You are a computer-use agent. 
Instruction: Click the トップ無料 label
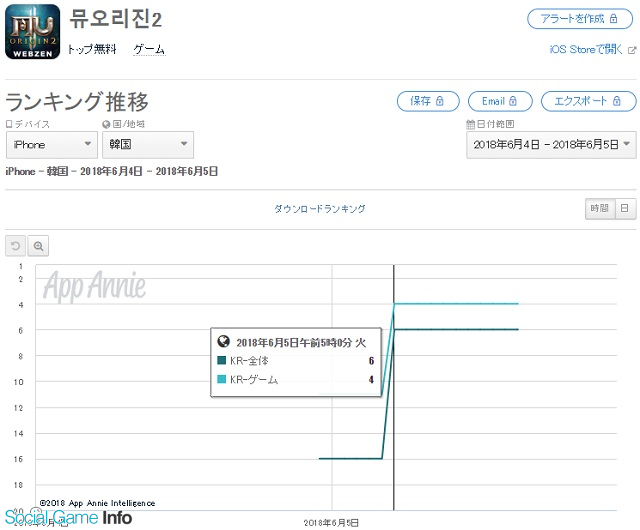click(x=92, y=49)
